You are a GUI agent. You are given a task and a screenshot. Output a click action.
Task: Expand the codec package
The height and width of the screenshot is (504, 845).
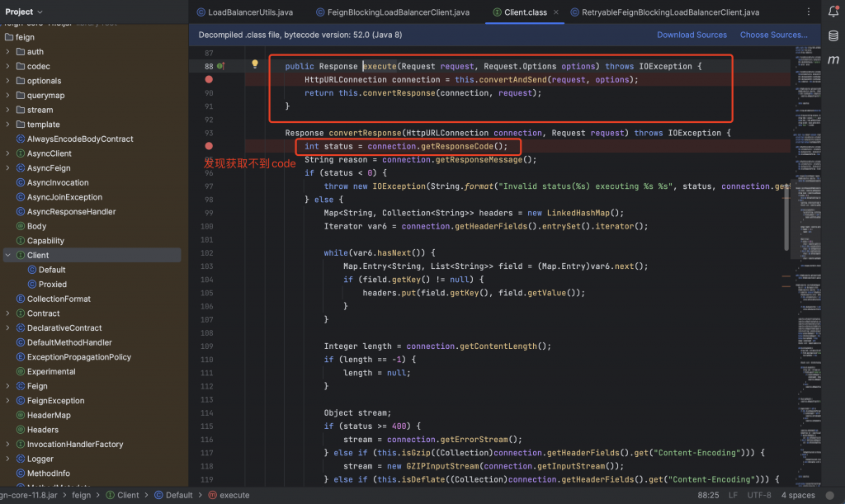tap(7, 66)
